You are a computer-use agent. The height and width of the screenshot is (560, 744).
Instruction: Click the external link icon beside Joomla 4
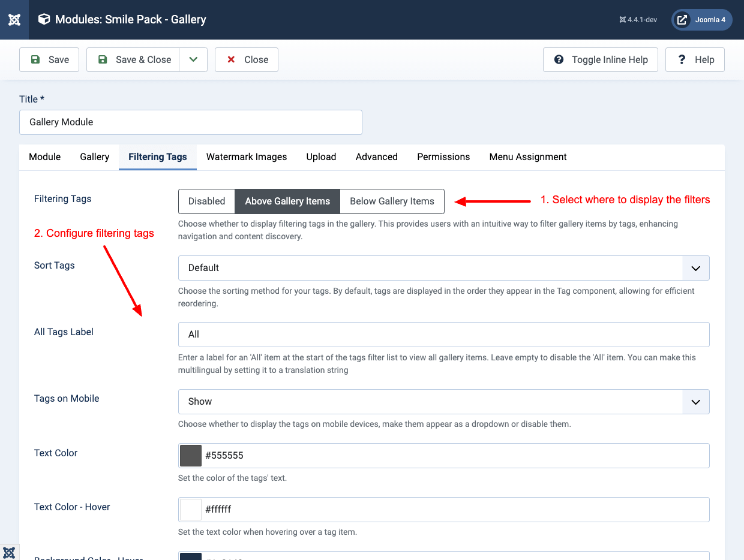click(682, 20)
